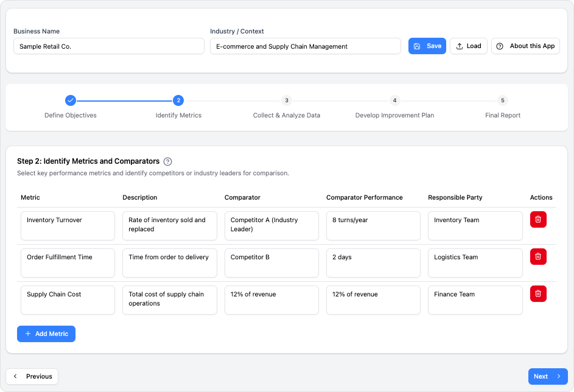Screen dimensions: 574x392
Task: Edit the Competitor B comparator field
Action: pyautogui.click(x=271, y=263)
